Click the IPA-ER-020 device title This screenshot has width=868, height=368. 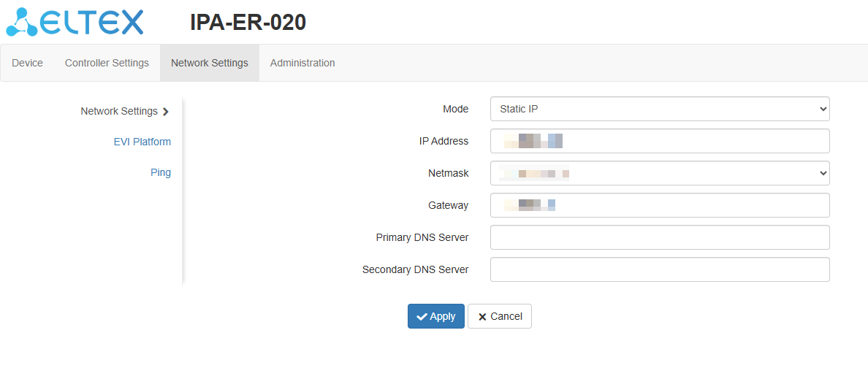point(248,23)
